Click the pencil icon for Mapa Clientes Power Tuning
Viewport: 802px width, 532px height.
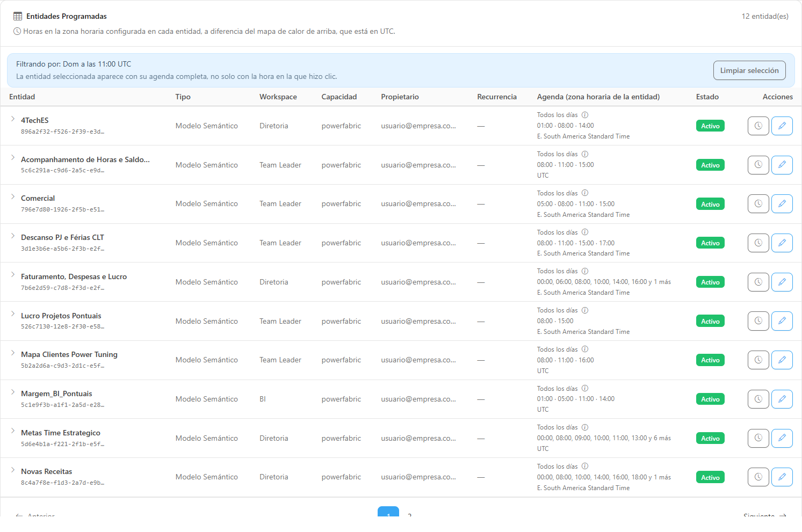pos(782,360)
